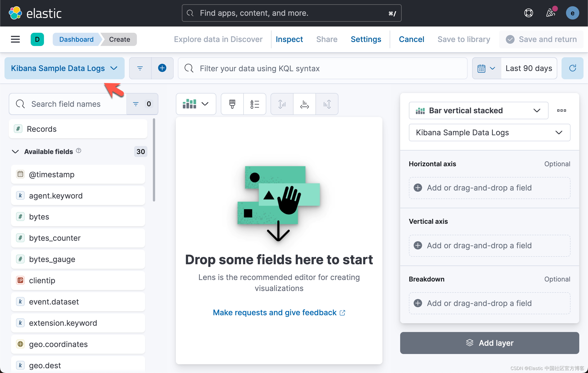This screenshot has height=373, width=588.
Task: Open layer actions three-dot menu
Action: 562,110
